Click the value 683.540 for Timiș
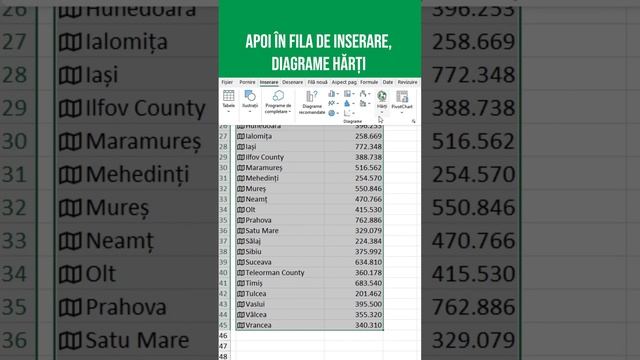 (368, 283)
